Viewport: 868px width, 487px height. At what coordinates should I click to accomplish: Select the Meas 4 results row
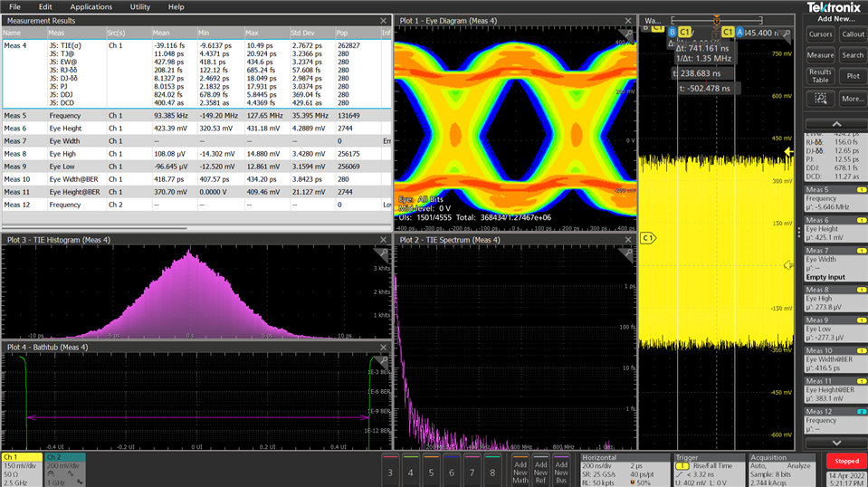coord(196,73)
